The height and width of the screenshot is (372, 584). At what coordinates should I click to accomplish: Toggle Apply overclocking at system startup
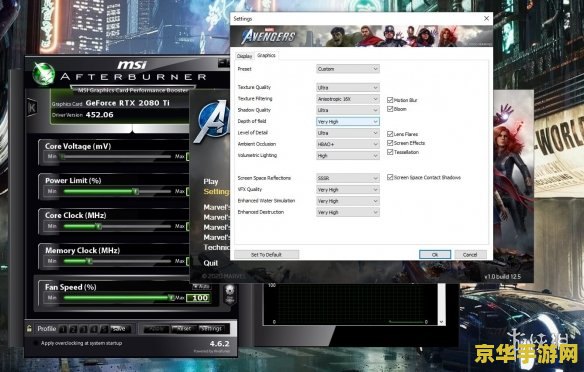pyautogui.click(x=36, y=343)
